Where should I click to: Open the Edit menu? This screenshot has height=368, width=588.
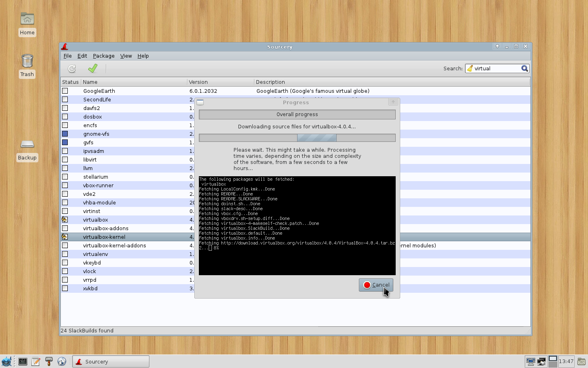coord(82,56)
